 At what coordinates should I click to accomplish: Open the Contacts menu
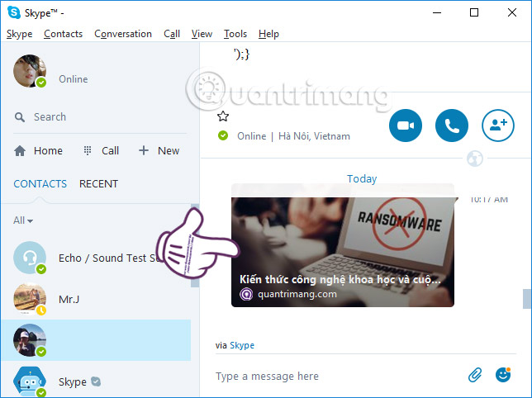pos(63,34)
